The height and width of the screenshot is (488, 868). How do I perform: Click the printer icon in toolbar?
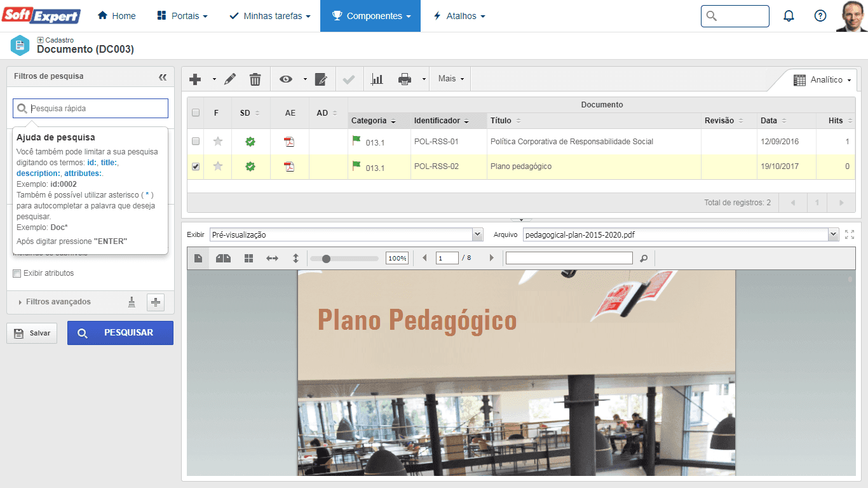pos(404,79)
